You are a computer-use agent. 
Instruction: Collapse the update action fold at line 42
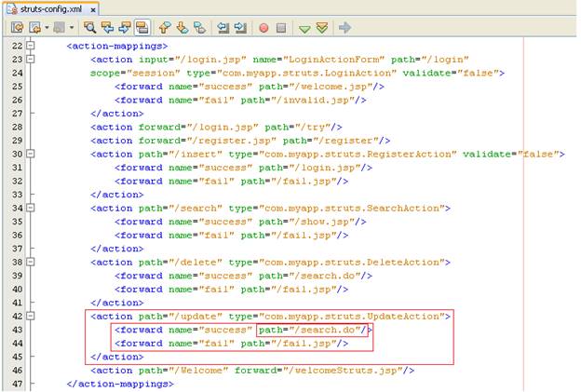(31, 316)
